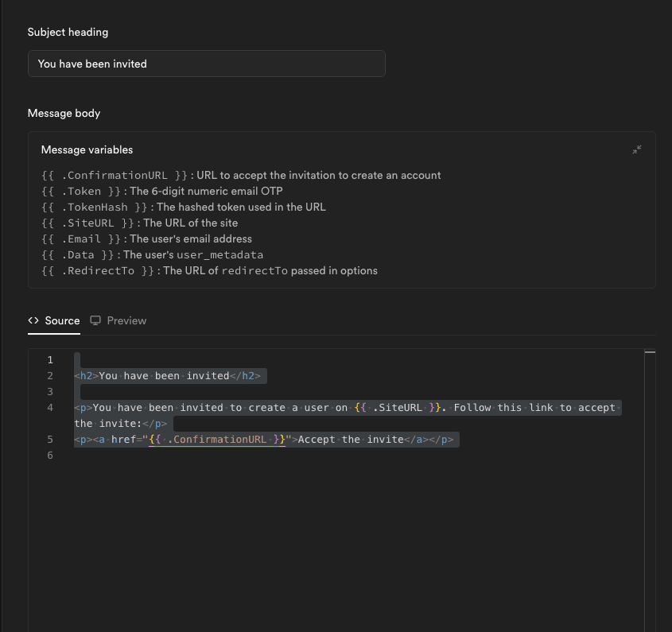Click the {{ .Email }} variable text
The height and width of the screenshot is (632, 672).
(x=81, y=238)
